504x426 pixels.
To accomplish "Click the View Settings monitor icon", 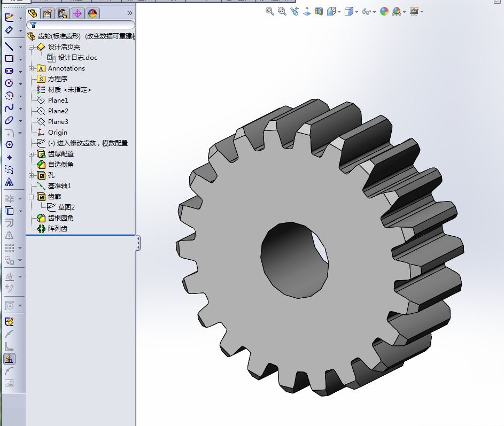I will click(x=414, y=12).
